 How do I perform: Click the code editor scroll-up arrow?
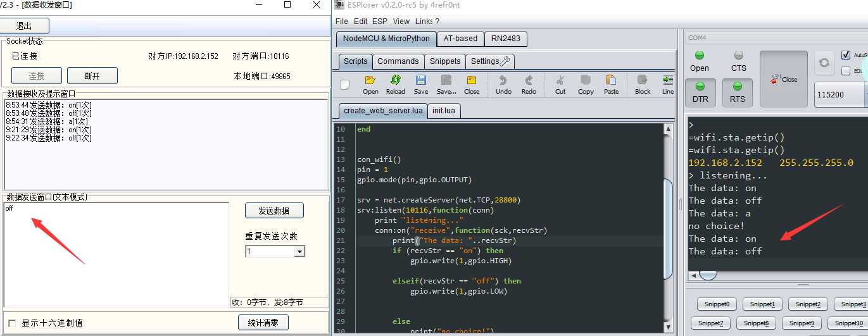pos(668,128)
